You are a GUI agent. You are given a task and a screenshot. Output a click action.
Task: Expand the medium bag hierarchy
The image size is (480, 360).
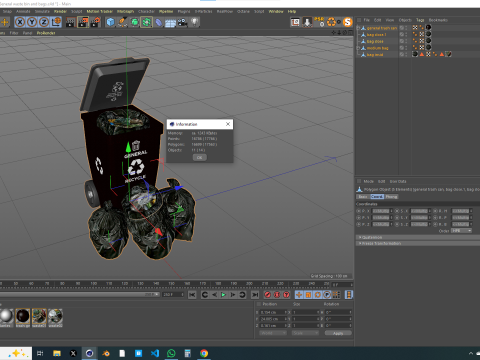click(358, 48)
